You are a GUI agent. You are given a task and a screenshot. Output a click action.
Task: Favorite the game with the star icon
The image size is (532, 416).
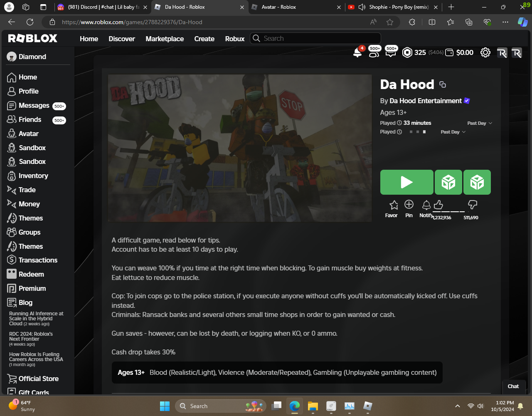[394, 205]
